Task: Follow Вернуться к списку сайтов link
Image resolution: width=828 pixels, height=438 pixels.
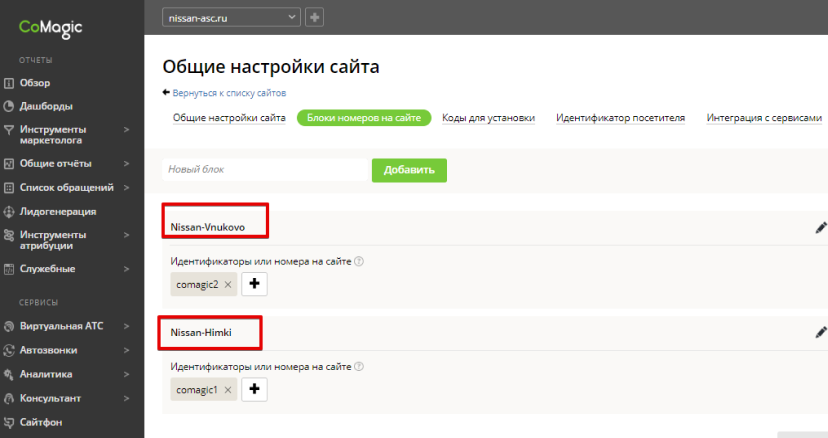Action: tap(229, 93)
